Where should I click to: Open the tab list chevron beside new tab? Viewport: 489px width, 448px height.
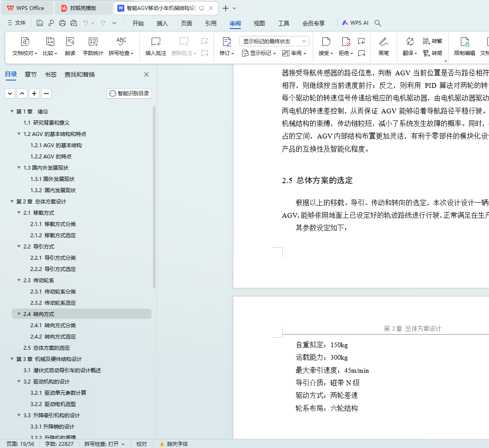pyautogui.click(x=234, y=8)
